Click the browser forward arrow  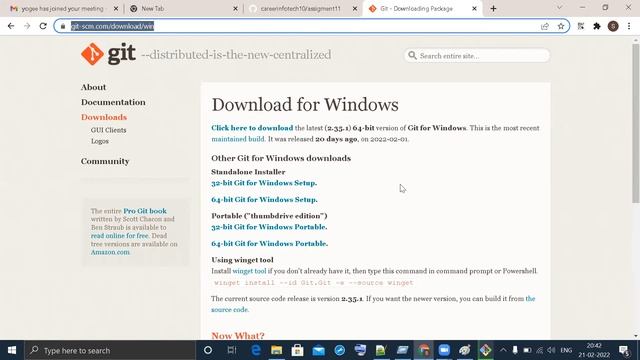point(27,26)
